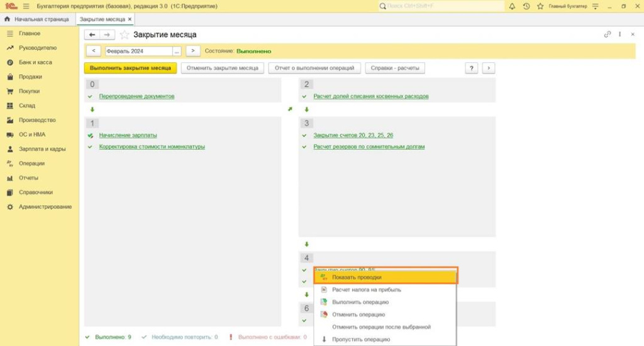
Task: Go to next month with right arrow
Action: click(x=193, y=51)
